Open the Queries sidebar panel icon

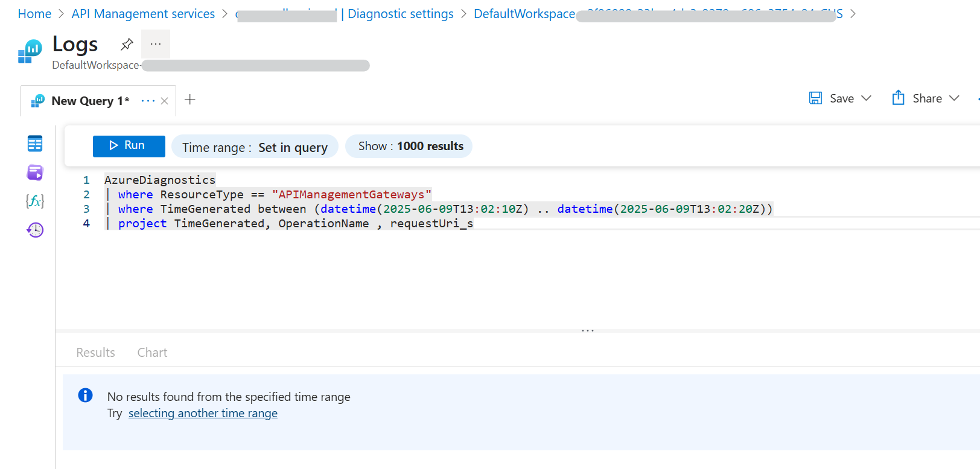[35, 173]
